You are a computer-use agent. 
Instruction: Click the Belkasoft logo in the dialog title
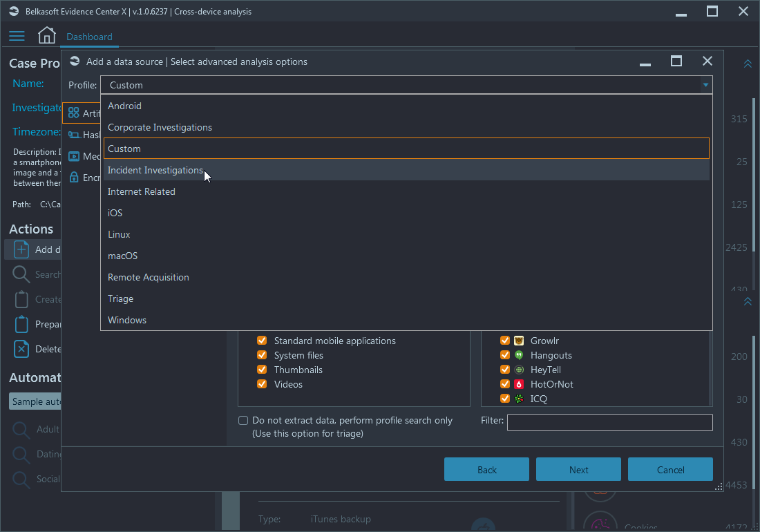coord(75,61)
